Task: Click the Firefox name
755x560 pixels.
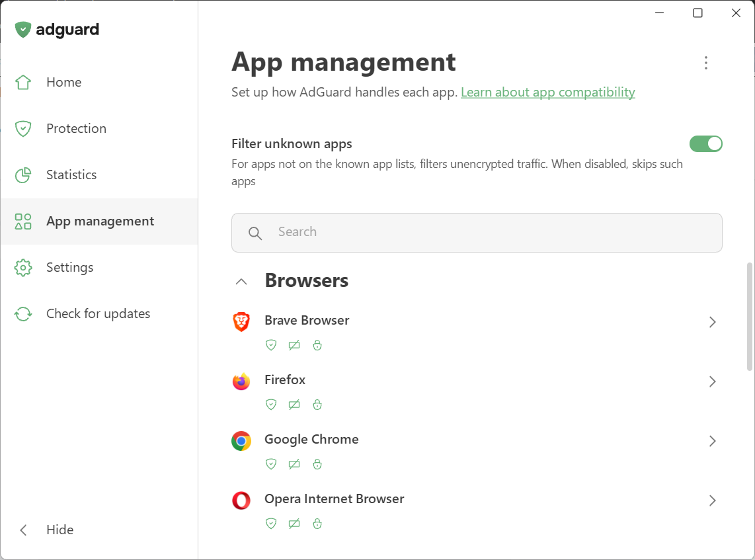Action: [x=285, y=380]
